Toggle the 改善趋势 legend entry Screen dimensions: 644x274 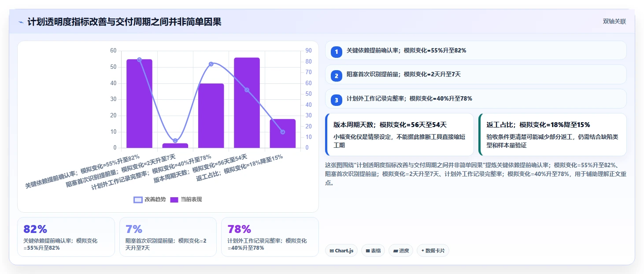click(150, 199)
